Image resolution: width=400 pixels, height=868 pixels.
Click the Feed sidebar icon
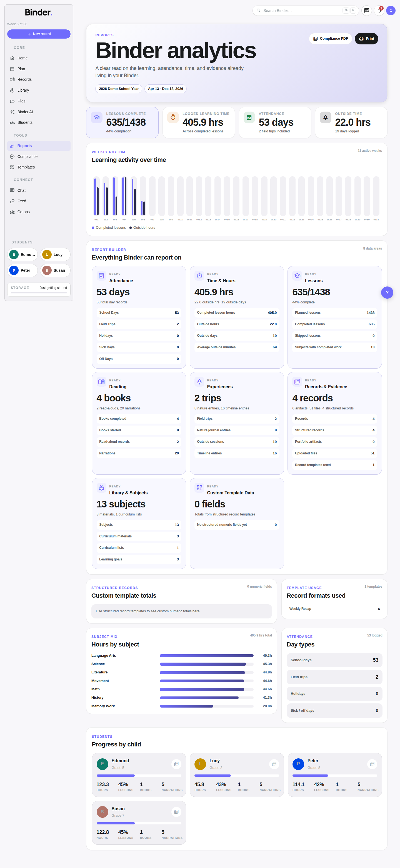pyautogui.click(x=12, y=201)
